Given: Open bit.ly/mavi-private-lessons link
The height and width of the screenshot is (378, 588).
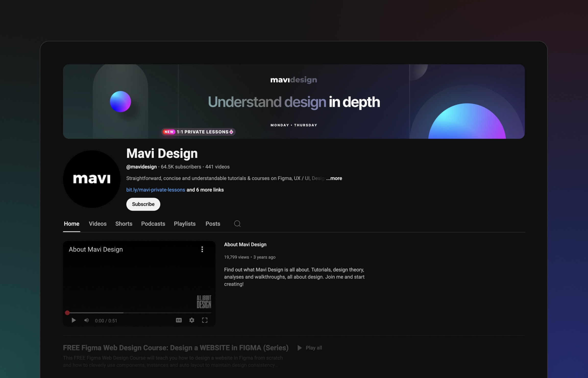Looking at the screenshot, I should click(155, 190).
